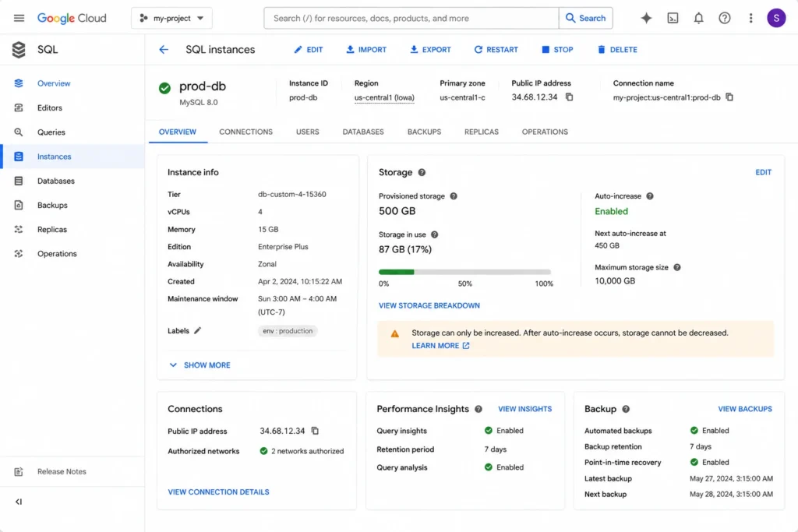The height and width of the screenshot is (532, 798).
Task: Delete the prod-db instance
Action: coord(617,49)
